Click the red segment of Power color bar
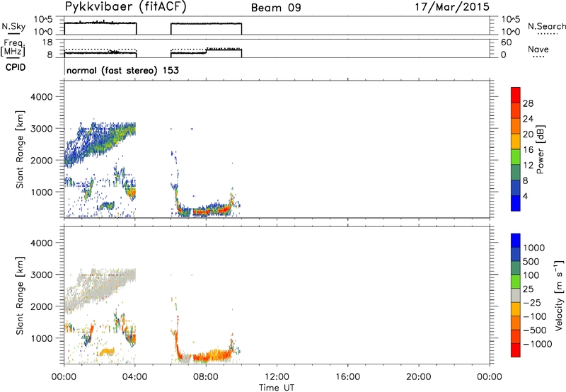This screenshot has height=392, width=566. pos(516,96)
